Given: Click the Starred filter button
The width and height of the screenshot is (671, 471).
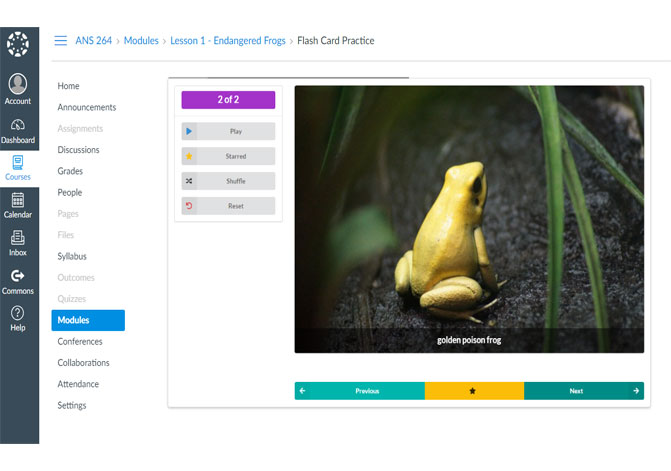Looking at the screenshot, I should [229, 156].
